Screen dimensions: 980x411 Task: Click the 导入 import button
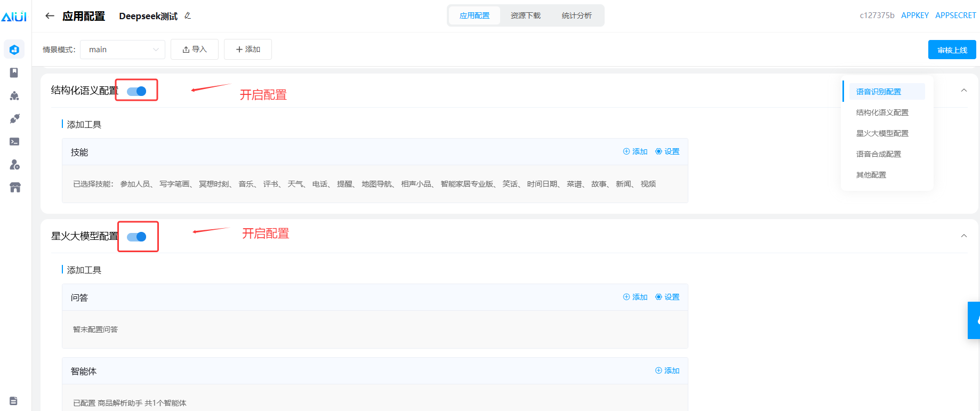pos(195,50)
